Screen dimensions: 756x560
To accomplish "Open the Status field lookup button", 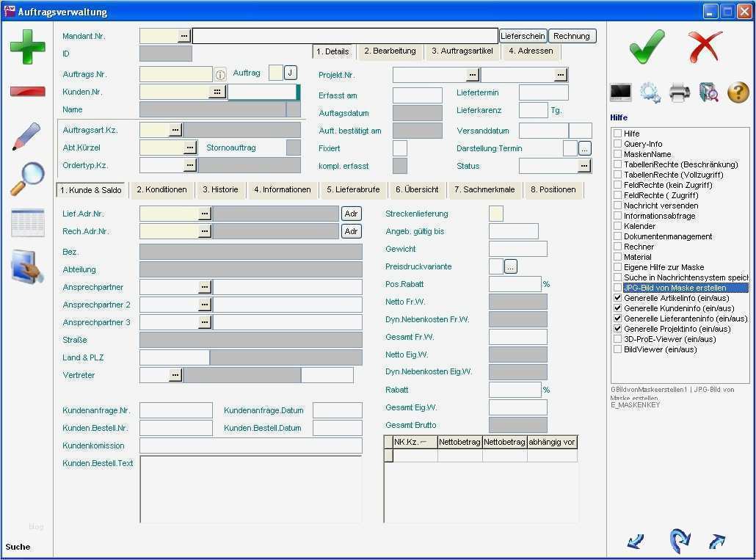I will [584, 167].
